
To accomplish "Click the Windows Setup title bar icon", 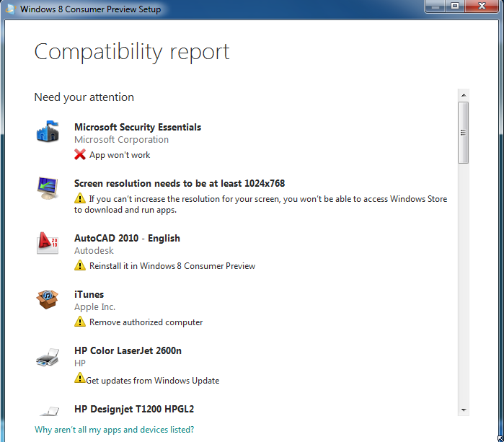I will pos(10,9).
